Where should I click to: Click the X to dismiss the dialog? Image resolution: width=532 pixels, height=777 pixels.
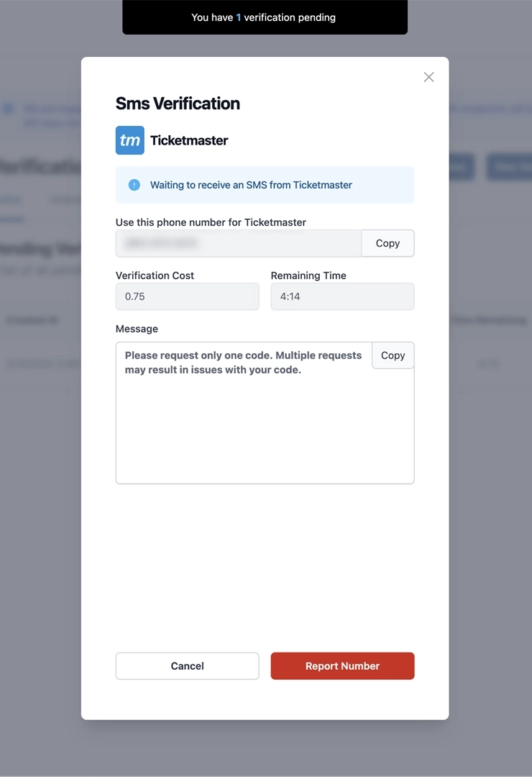(428, 77)
